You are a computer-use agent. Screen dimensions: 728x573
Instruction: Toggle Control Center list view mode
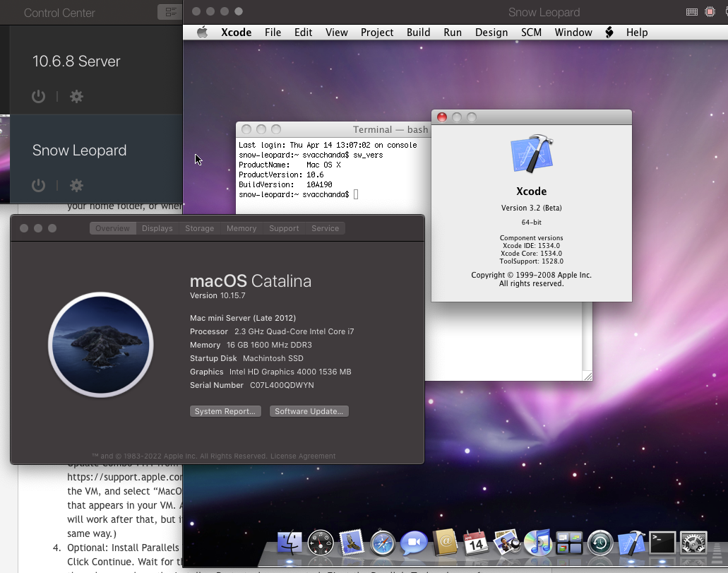[x=169, y=12]
